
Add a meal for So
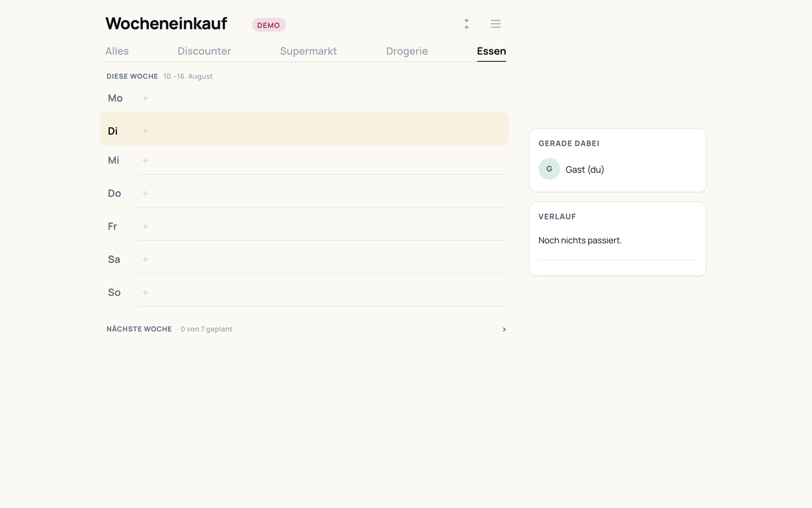coord(145,293)
